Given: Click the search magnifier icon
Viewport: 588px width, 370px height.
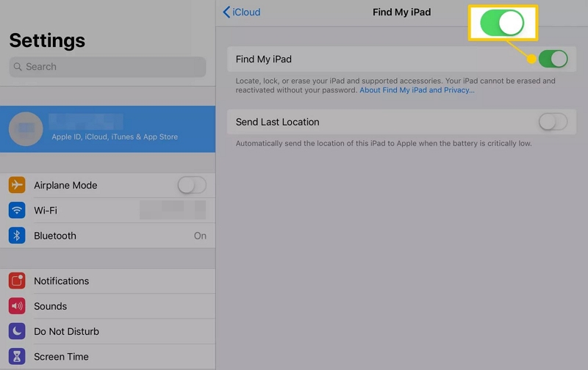Looking at the screenshot, I should [x=18, y=67].
